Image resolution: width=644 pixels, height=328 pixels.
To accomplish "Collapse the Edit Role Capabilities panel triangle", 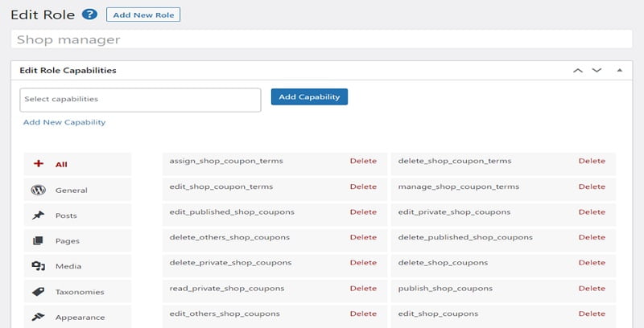I will (x=619, y=71).
